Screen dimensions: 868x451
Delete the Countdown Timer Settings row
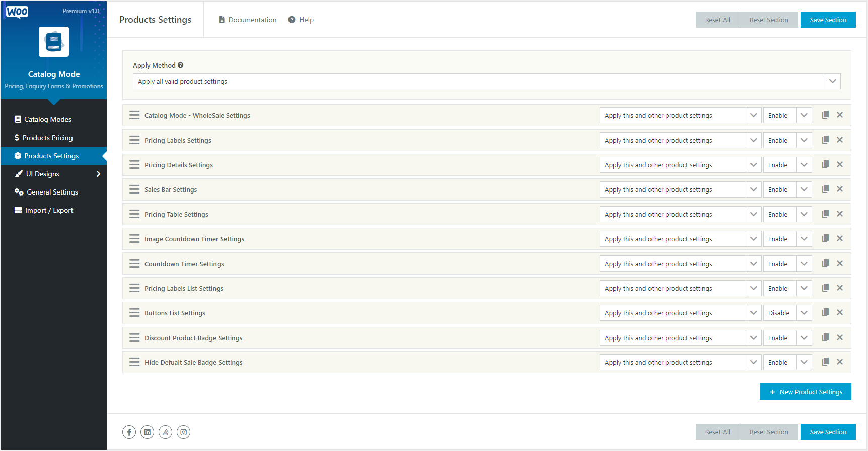click(840, 263)
